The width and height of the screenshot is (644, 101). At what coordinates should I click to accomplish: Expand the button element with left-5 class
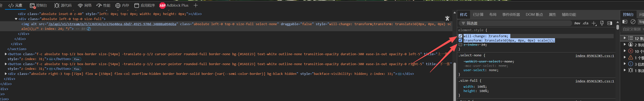[6, 54]
